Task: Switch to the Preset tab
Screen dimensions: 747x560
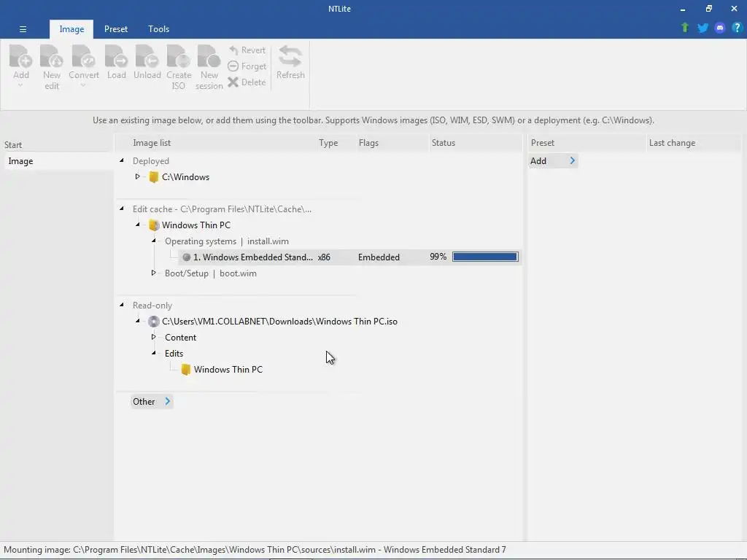Action: [116, 29]
